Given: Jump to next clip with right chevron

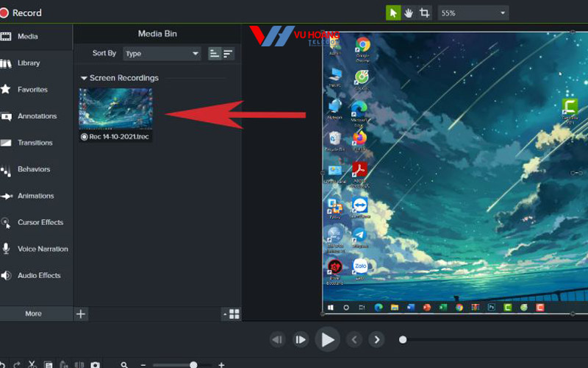Looking at the screenshot, I should 376,340.
